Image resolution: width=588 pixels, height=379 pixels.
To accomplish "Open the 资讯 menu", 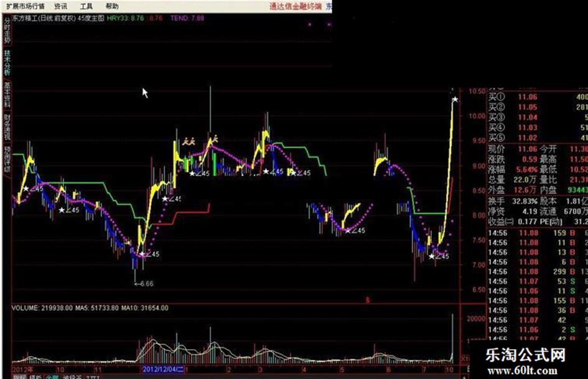I will 61,6.
